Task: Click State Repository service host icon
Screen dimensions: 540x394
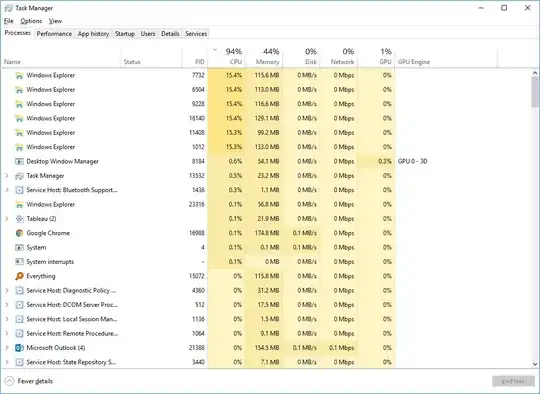Action: [x=19, y=362]
